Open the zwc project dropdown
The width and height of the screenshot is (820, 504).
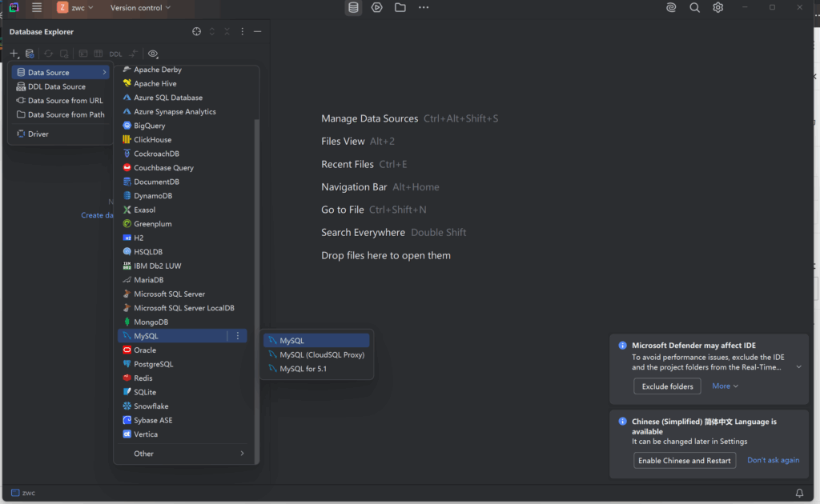(74, 7)
